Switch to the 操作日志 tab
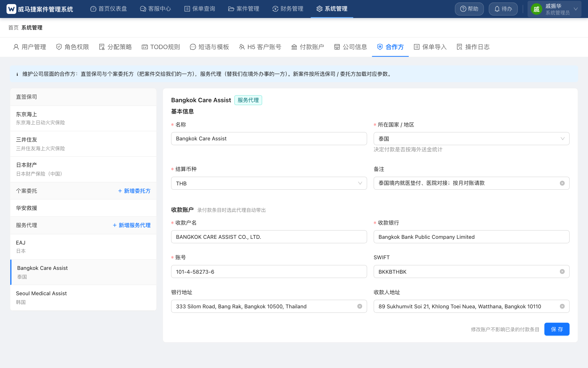This screenshot has width=588, height=368. (473, 47)
